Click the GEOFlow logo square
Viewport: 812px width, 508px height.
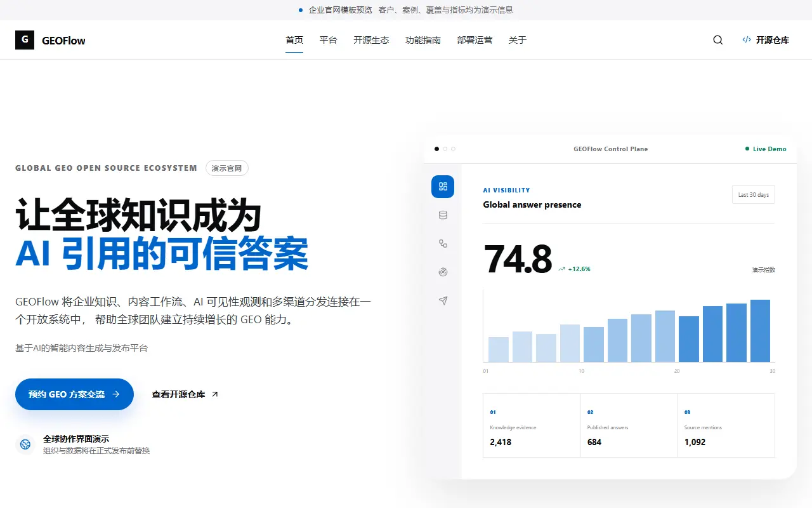(25, 40)
